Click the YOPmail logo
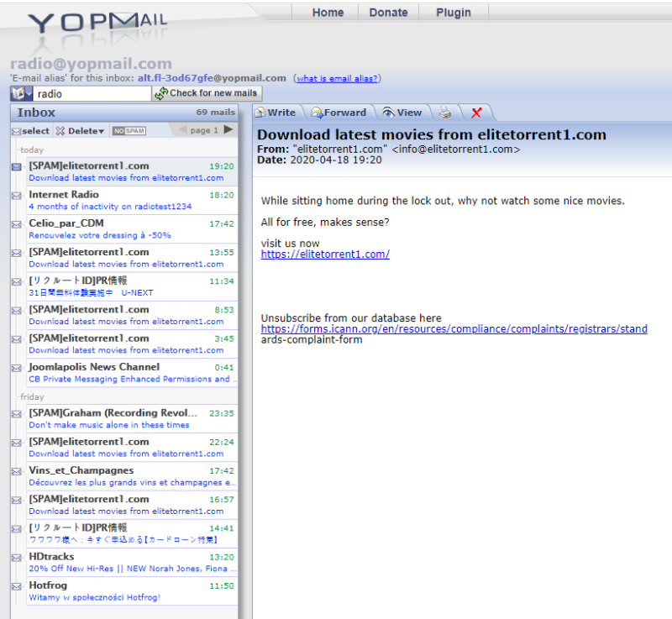672x619 pixels. [97, 23]
